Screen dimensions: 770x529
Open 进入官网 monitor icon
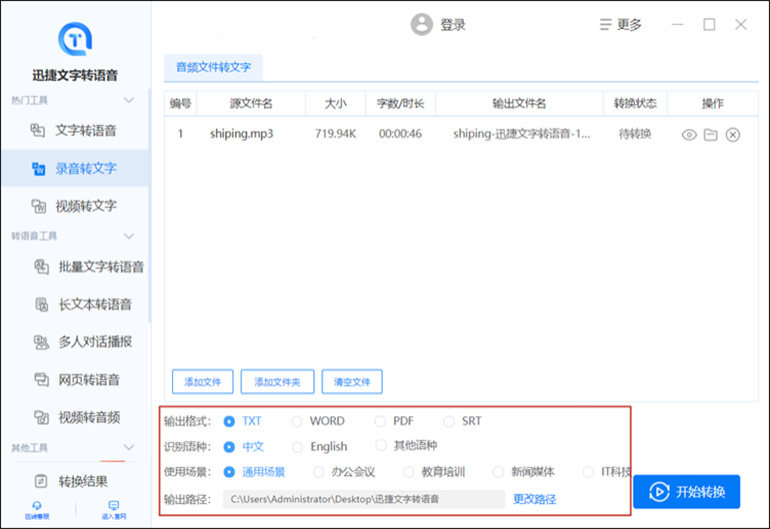[x=114, y=506]
